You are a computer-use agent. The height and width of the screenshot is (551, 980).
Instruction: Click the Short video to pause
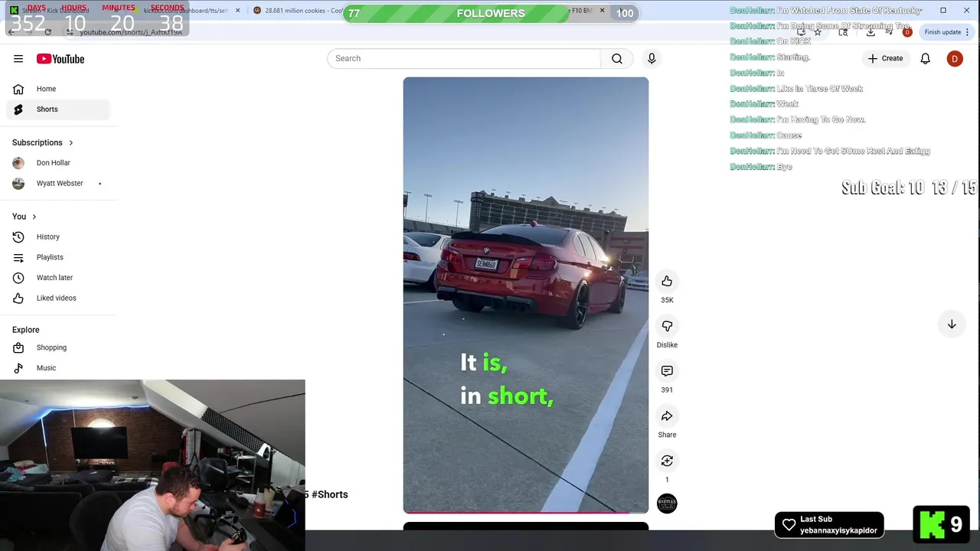[x=526, y=295]
